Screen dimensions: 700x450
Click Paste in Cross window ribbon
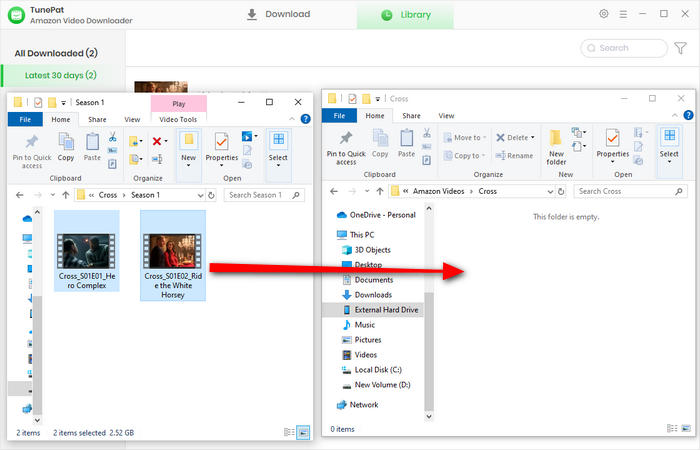point(407,144)
